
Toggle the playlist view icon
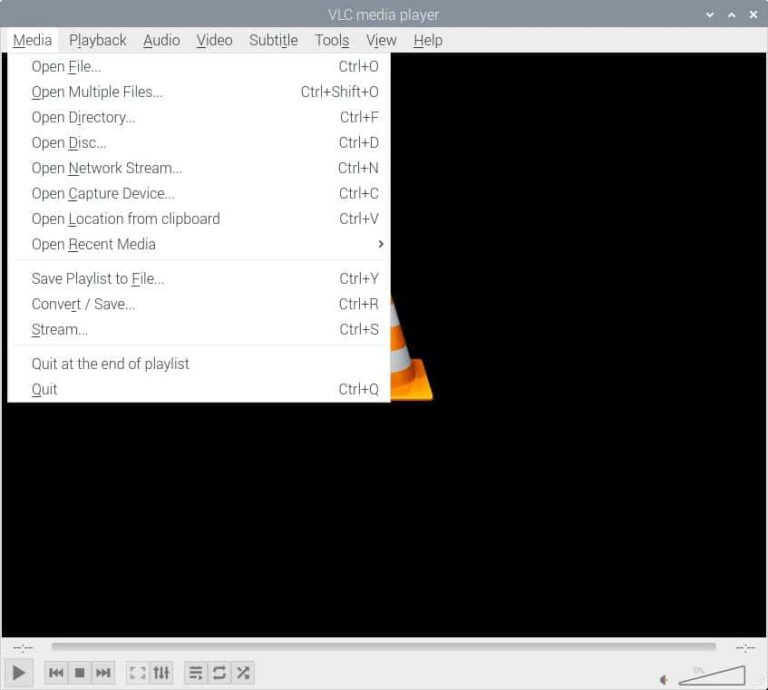coord(196,673)
